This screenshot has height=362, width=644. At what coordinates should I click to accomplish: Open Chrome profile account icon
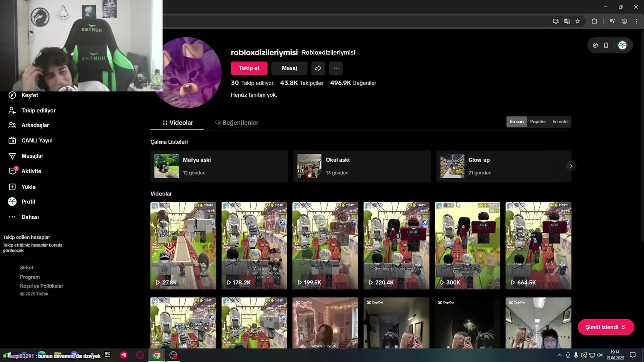pyautogui.click(x=624, y=21)
